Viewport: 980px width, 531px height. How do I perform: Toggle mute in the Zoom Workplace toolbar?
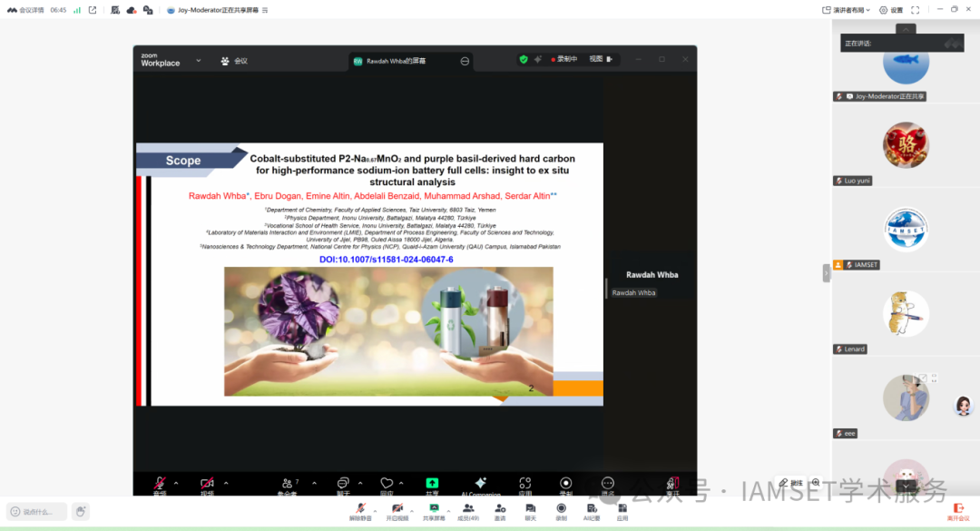pos(160,485)
